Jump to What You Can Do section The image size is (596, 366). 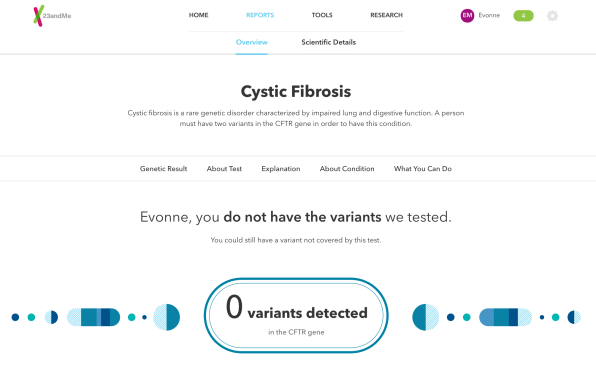pos(423,169)
